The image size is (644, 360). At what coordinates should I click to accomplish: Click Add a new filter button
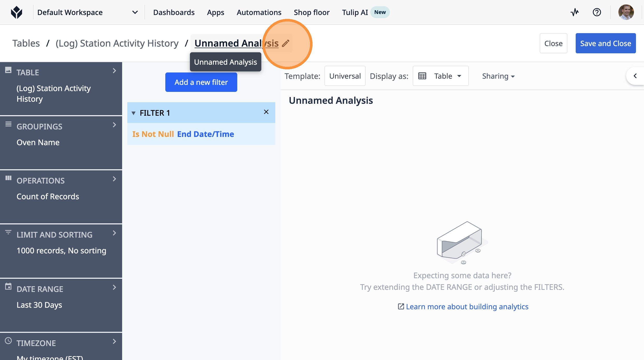pyautogui.click(x=201, y=82)
